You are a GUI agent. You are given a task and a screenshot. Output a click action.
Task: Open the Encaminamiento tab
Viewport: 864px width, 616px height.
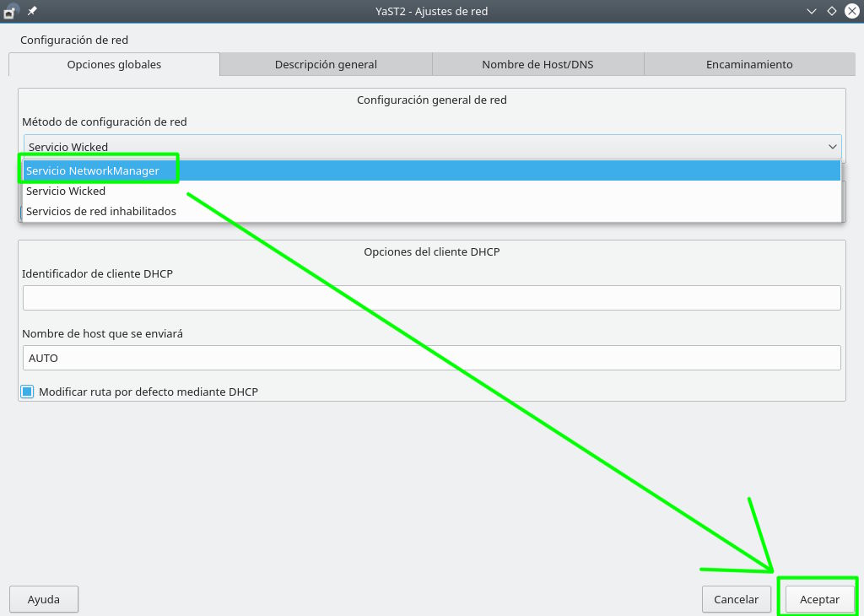point(749,64)
